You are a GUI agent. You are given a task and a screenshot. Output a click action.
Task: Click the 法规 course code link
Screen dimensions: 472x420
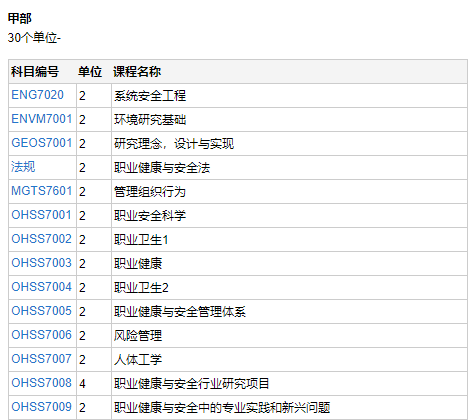tap(23, 167)
